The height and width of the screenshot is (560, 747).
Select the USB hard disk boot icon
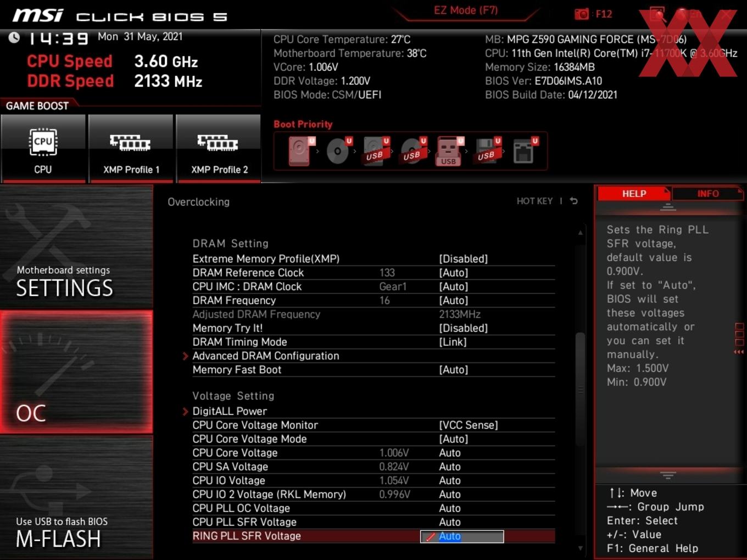click(x=376, y=151)
